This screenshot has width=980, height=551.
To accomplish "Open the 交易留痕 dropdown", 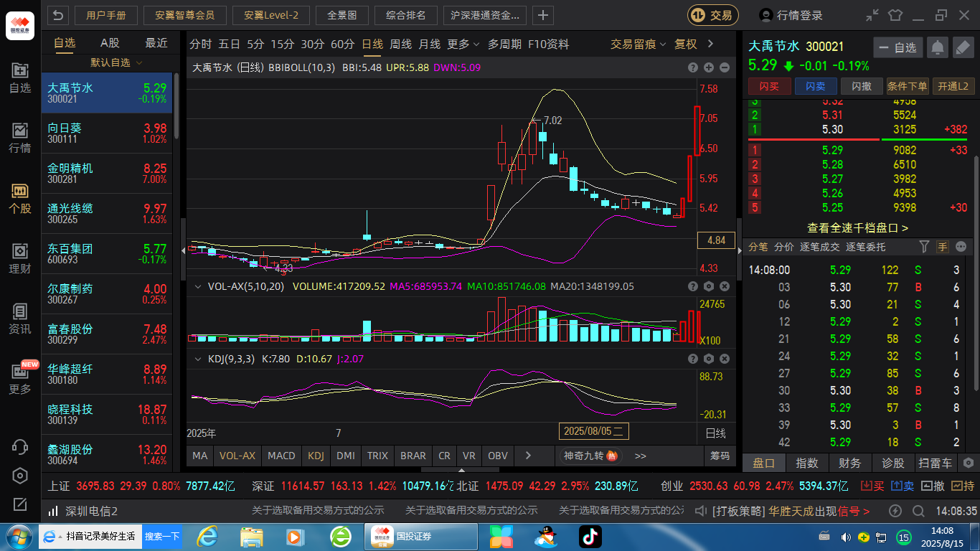I will click(x=639, y=44).
